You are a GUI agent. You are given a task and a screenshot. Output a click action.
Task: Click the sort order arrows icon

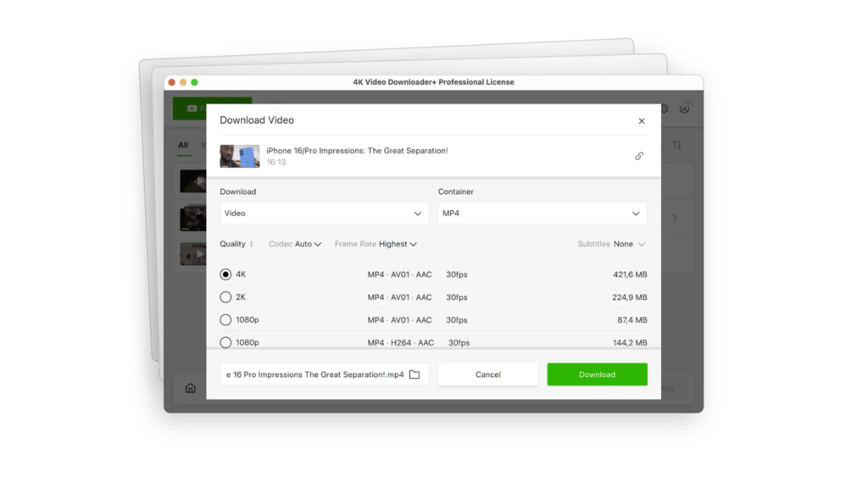coord(677,145)
